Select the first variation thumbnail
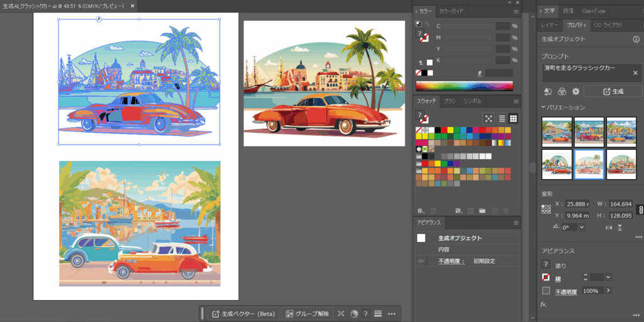644x322 pixels. (557, 132)
